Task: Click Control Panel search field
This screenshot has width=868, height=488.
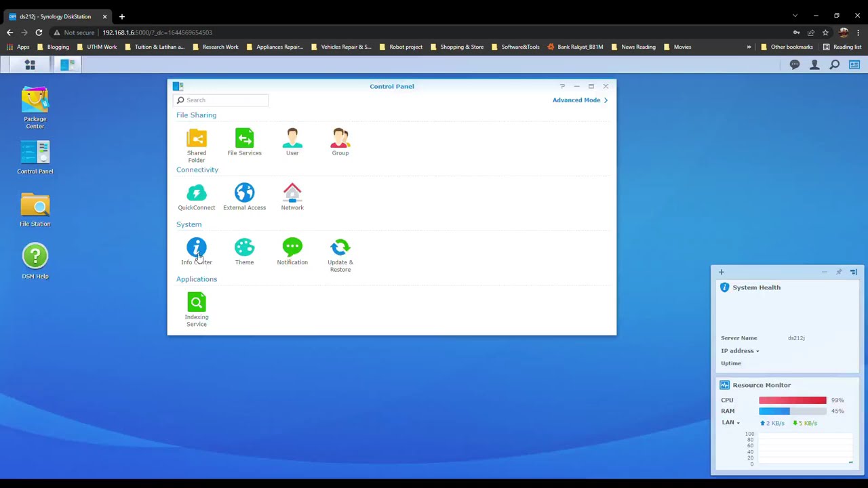Action: (x=221, y=100)
